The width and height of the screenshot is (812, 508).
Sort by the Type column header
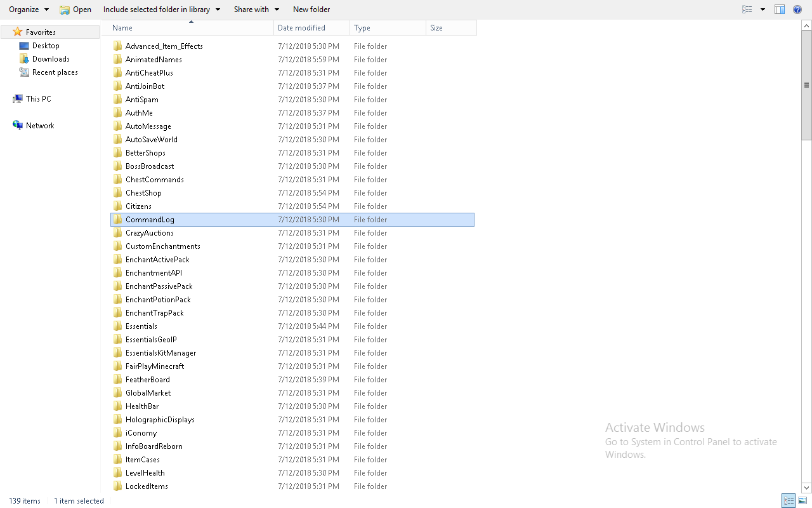pos(388,28)
